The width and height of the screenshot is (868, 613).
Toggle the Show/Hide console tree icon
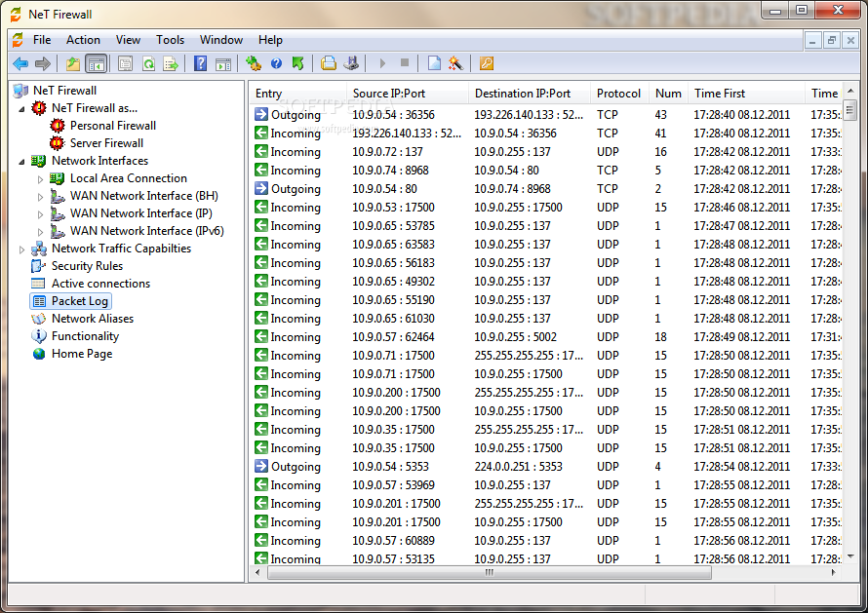pos(97,63)
